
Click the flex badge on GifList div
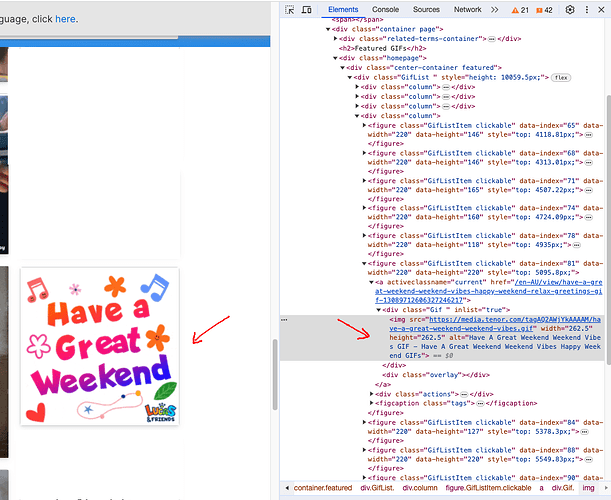pyautogui.click(x=561, y=78)
